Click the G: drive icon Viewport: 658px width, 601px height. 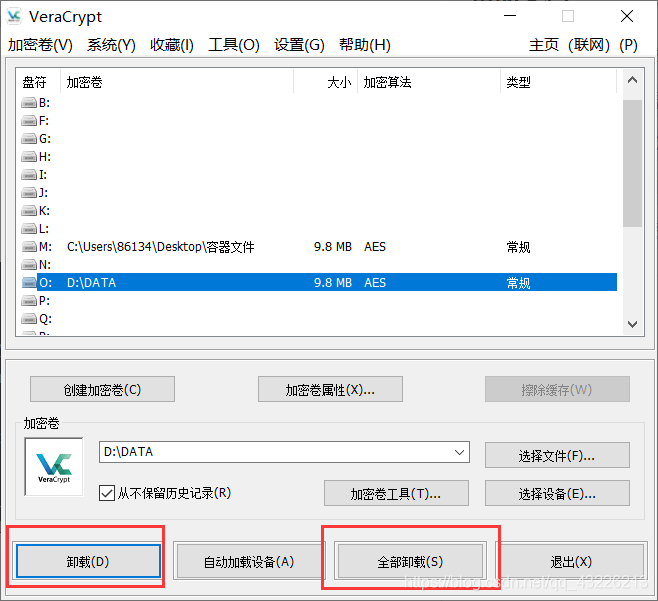click(x=29, y=139)
